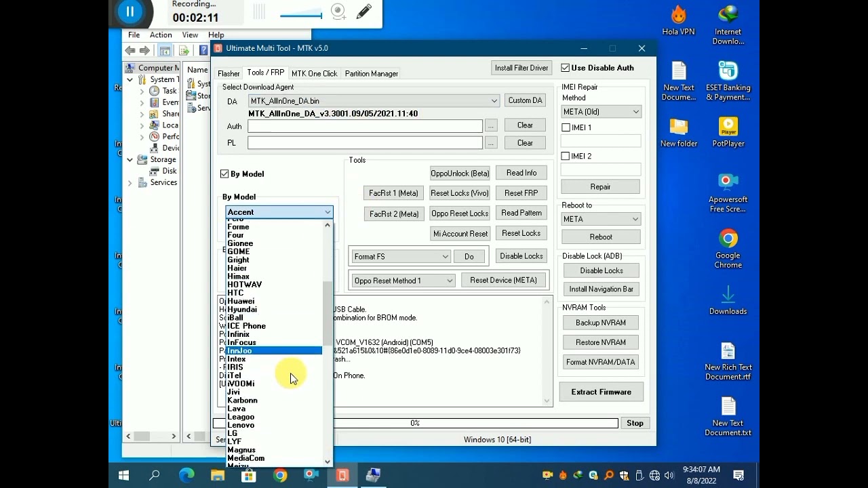Screen dimensions: 868x488
Task: Toggle Show/Hide Console Tree icon
Action: tap(165, 51)
